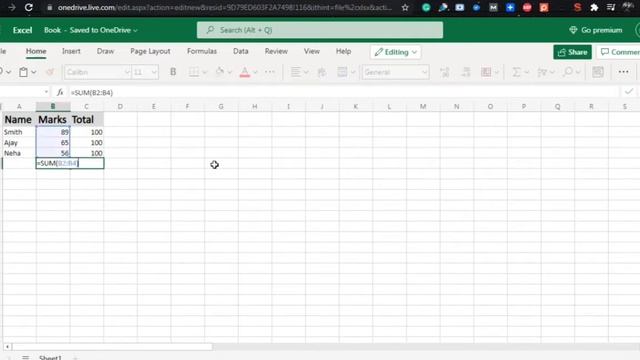Click the horizontal scrollbar left arrow
This screenshot has height=360, width=640.
7,347
